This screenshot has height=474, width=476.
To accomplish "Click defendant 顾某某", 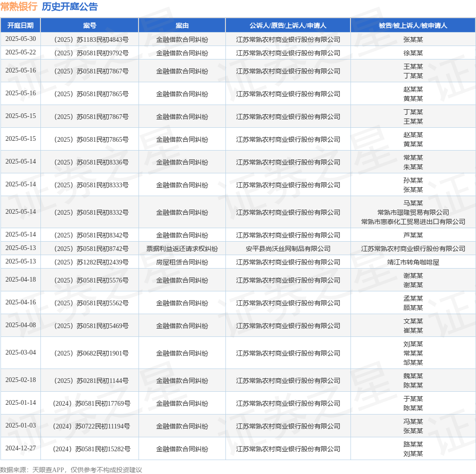I will (x=413, y=308).
